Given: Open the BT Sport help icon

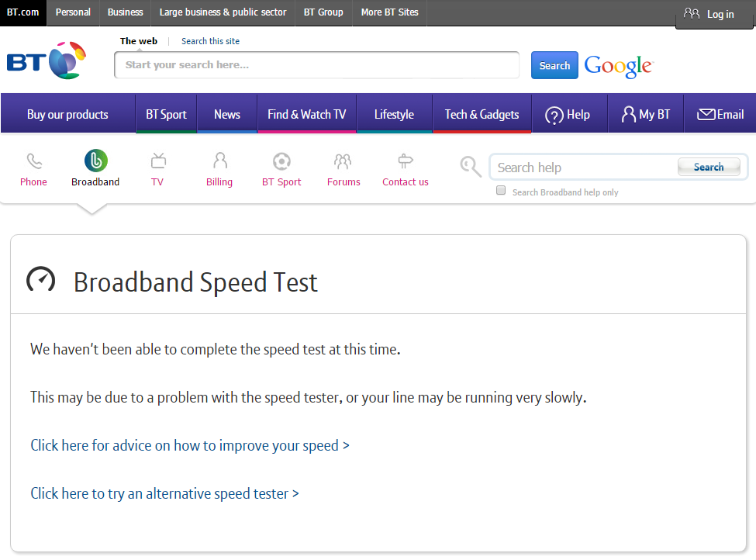Looking at the screenshot, I should point(281,161).
